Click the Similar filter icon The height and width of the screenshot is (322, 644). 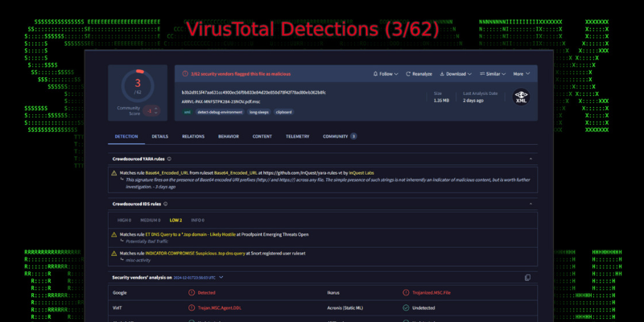(482, 74)
